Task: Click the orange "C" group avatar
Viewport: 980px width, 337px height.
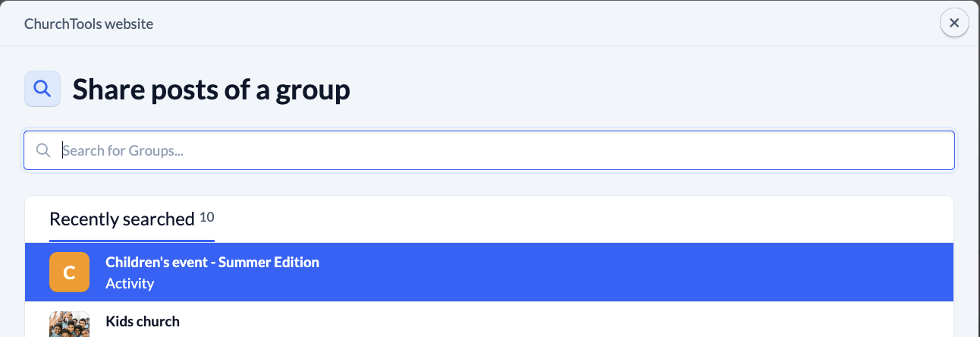Action: pyautogui.click(x=69, y=272)
